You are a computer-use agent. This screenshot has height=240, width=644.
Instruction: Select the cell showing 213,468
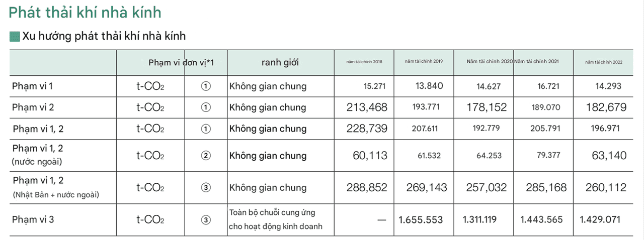[367, 107]
